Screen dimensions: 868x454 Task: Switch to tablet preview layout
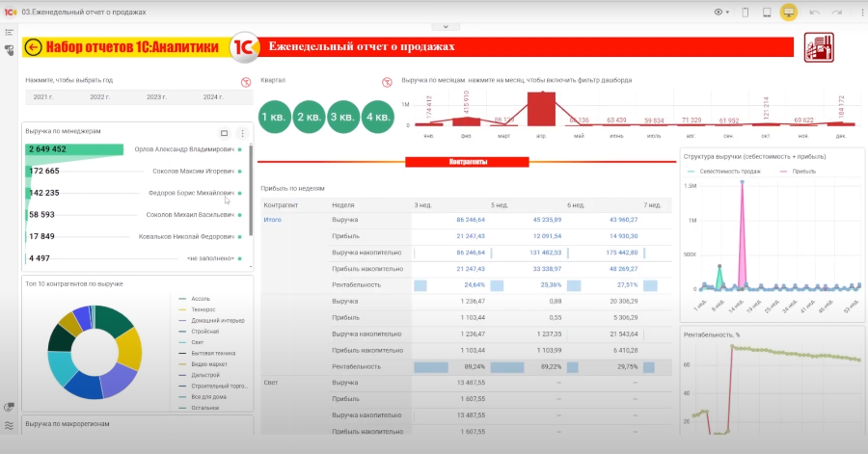tap(767, 13)
